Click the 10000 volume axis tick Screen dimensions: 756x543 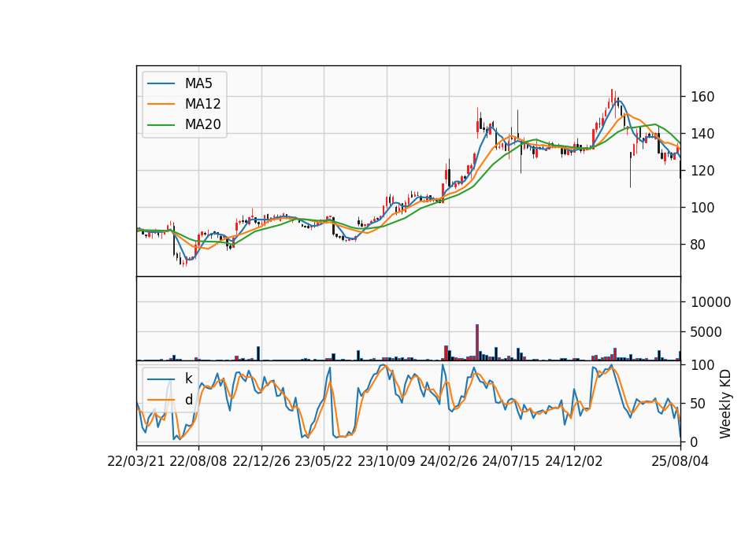710,302
